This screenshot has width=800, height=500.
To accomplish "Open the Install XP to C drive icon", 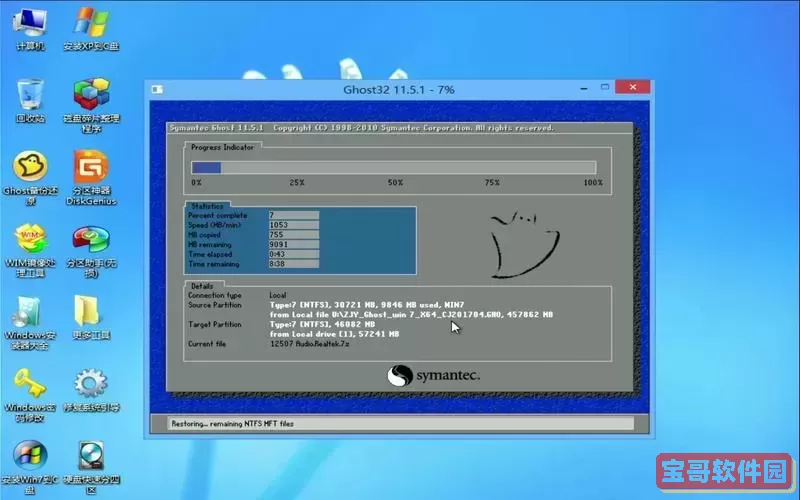I will coord(91,22).
